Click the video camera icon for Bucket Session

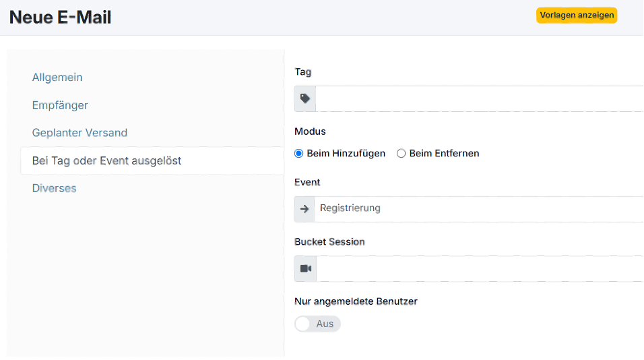305,268
